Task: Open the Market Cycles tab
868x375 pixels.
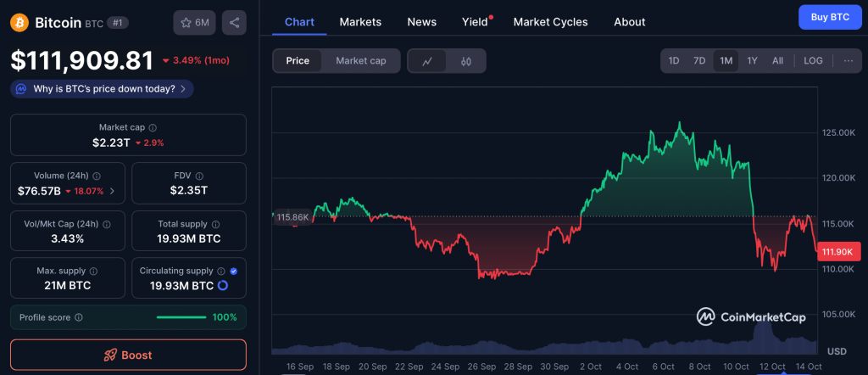Action: tap(550, 22)
